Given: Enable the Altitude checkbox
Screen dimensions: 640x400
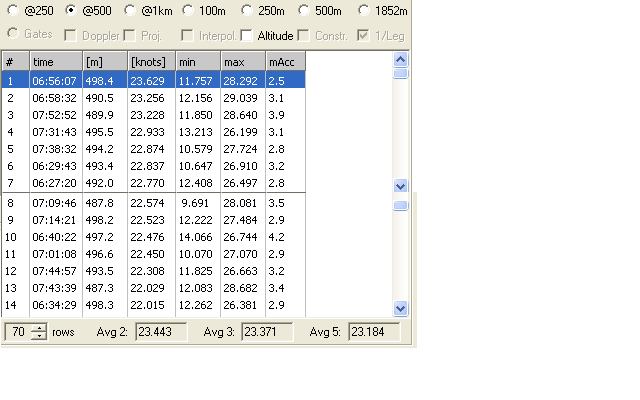Looking at the screenshot, I should tap(247, 36).
